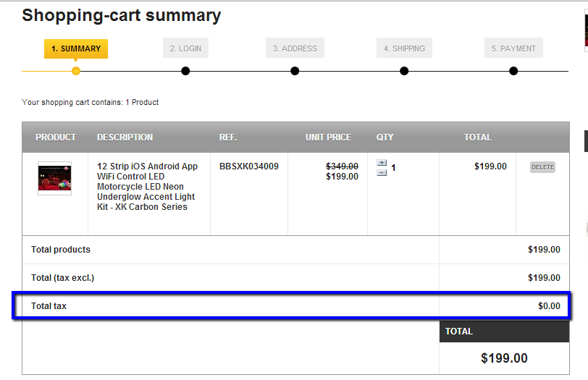This screenshot has width=588, height=380.
Task: Open the product thumbnail image
Action: pyautogui.click(x=54, y=178)
